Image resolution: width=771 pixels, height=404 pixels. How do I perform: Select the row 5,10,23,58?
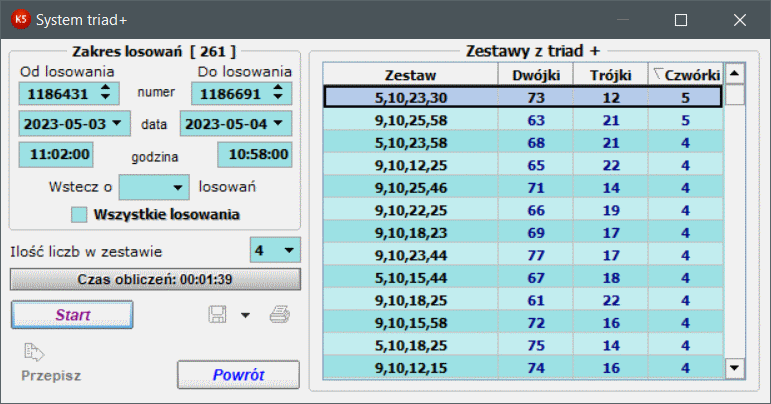tap(523, 143)
